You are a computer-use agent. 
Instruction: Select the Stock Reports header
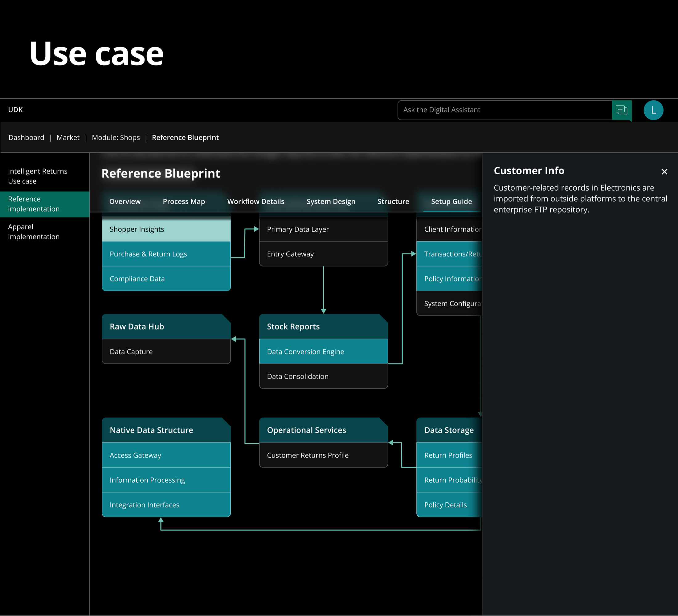pyautogui.click(x=323, y=327)
